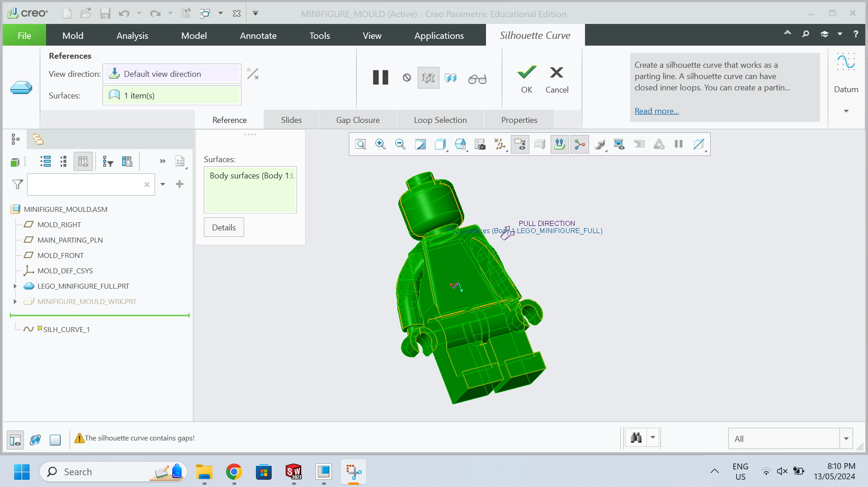Open the All search filter dropdown

(846, 438)
